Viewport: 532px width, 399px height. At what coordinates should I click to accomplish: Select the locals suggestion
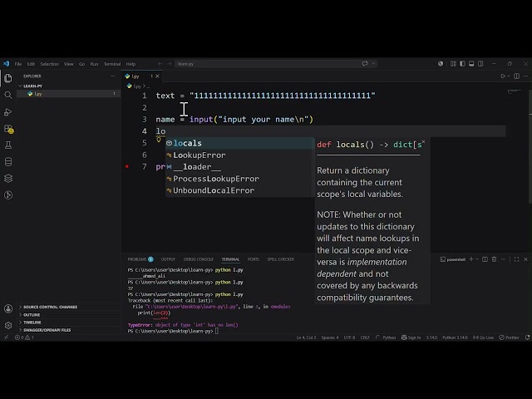tap(240, 143)
